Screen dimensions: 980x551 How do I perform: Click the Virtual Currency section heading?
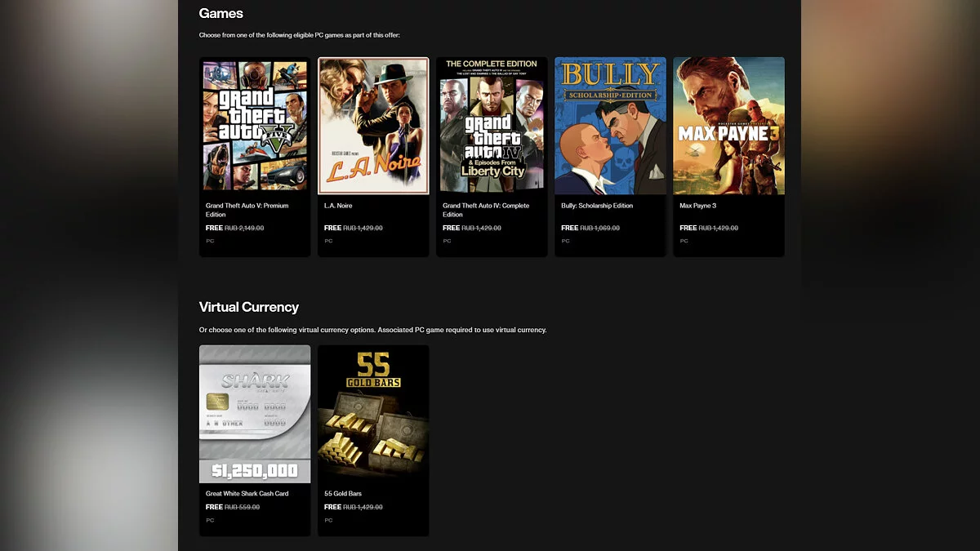(x=249, y=307)
